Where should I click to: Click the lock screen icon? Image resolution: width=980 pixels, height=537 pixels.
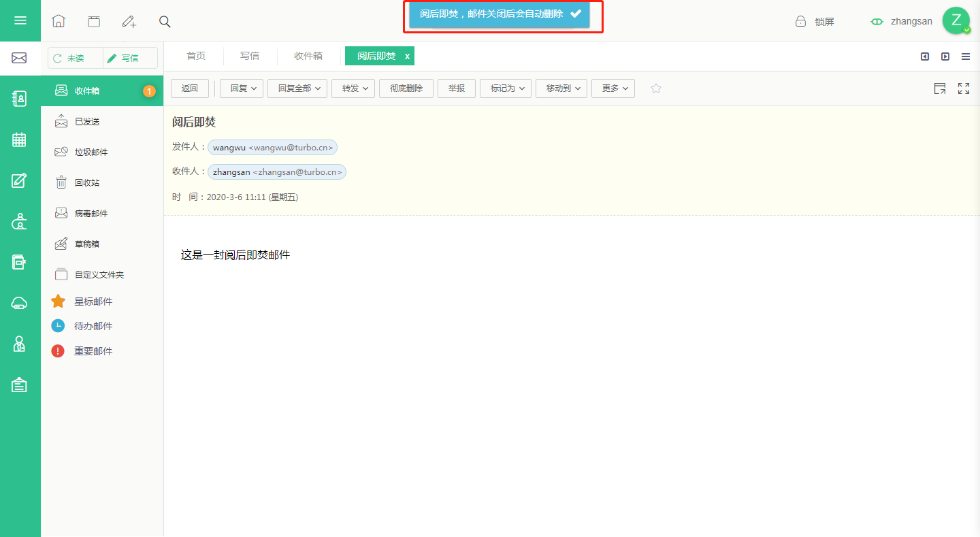coord(801,21)
